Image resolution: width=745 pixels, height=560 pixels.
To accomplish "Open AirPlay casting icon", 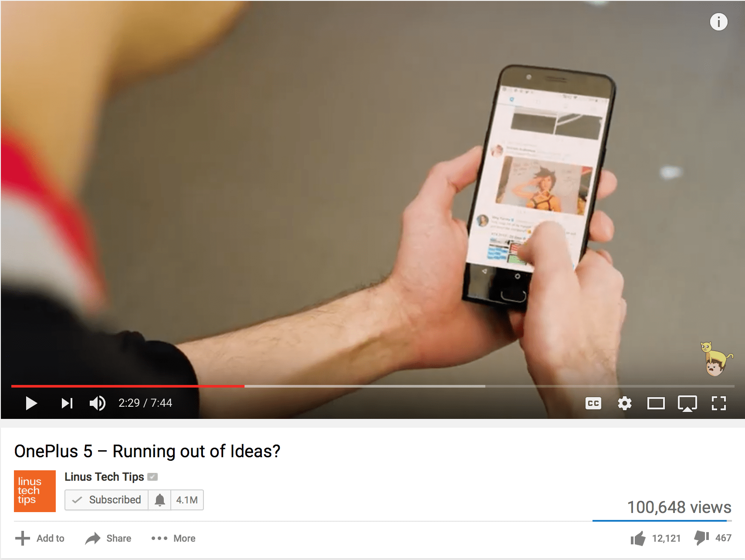I will point(687,404).
